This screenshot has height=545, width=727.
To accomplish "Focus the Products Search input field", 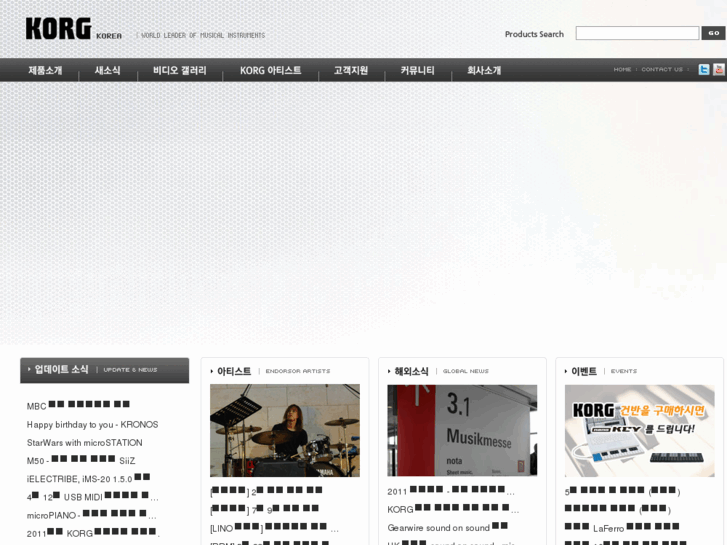I will coord(637,33).
